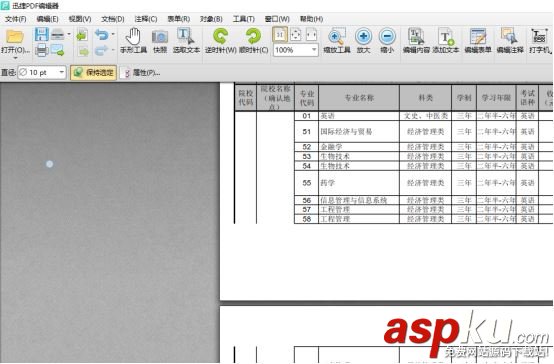Image resolution: width=554 pixels, height=364 pixels.
Task: Click code 58 in the table
Action: 306,219
